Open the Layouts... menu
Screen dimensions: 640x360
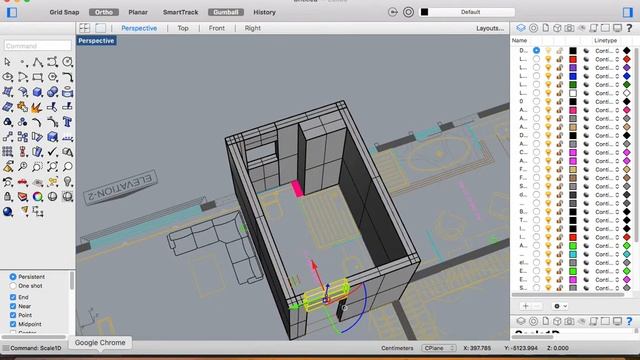coord(490,28)
